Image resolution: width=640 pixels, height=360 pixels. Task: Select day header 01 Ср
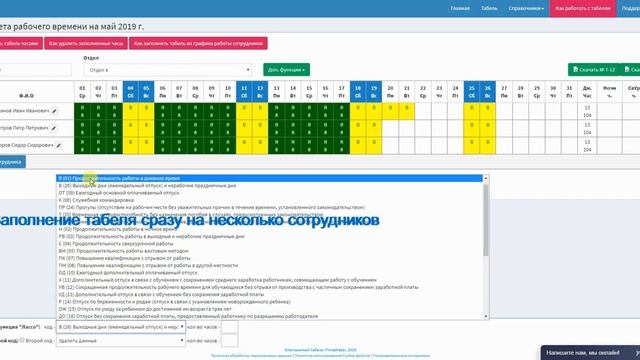point(82,91)
